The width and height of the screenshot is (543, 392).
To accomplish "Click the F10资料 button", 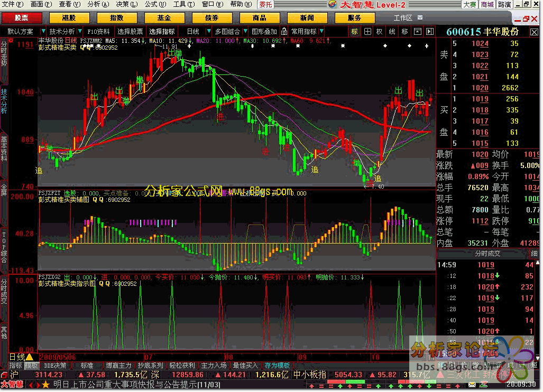I will (98, 32).
